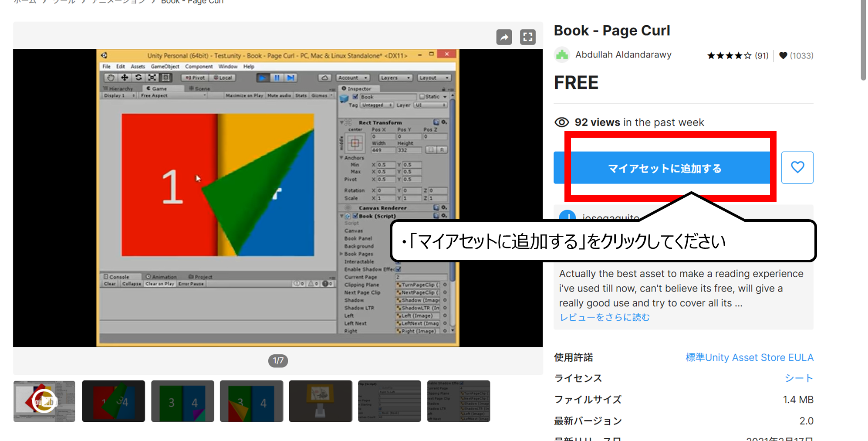Click object picker circle next to TurnPageClip
868x441 pixels.
[x=445, y=285]
